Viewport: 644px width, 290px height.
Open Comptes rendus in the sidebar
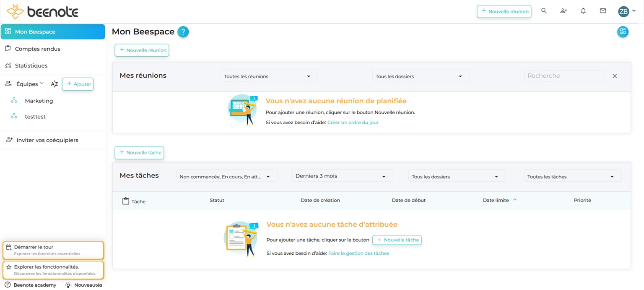[x=38, y=49]
